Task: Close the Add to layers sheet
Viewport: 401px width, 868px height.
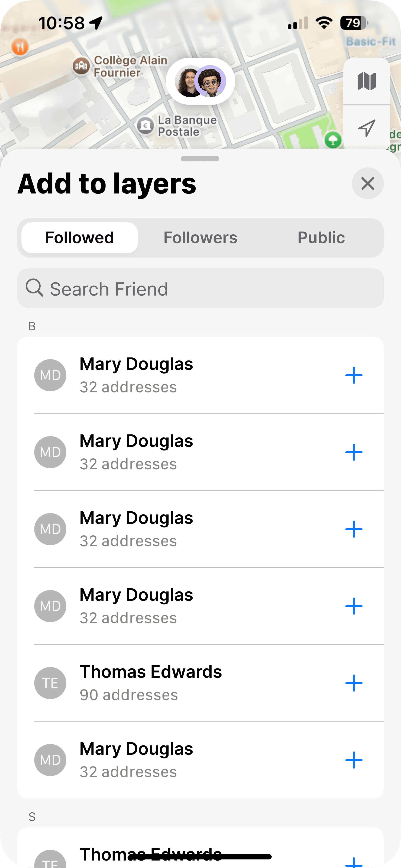Action: [x=368, y=184]
